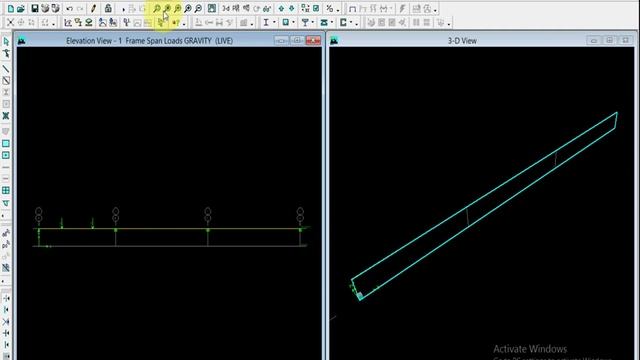The width and height of the screenshot is (640, 360).
Task: Click the I-section steel frame design icon
Action: click(x=266, y=22)
